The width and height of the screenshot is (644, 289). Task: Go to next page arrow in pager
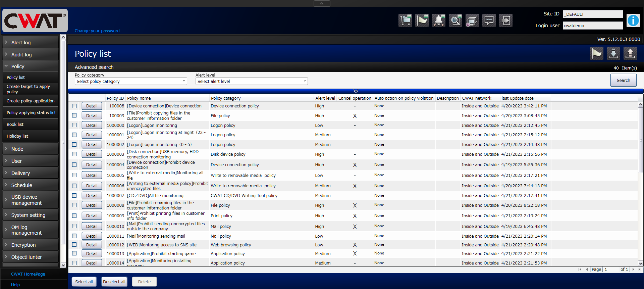633,269
